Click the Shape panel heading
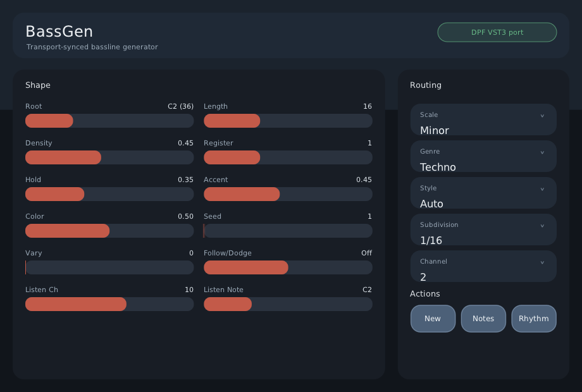The height and width of the screenshot is (392, 582). (38, 85)
